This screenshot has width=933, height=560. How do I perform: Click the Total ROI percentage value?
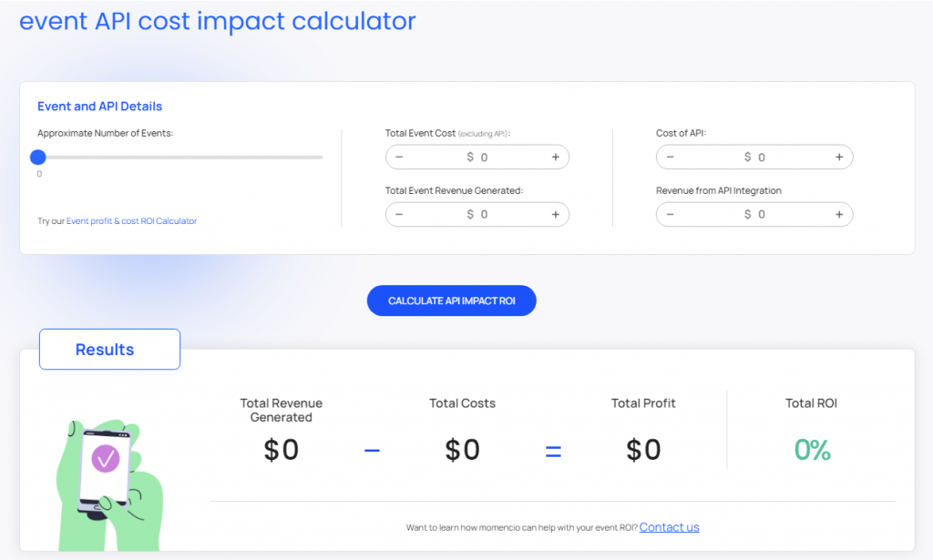[x=812, y=450]
